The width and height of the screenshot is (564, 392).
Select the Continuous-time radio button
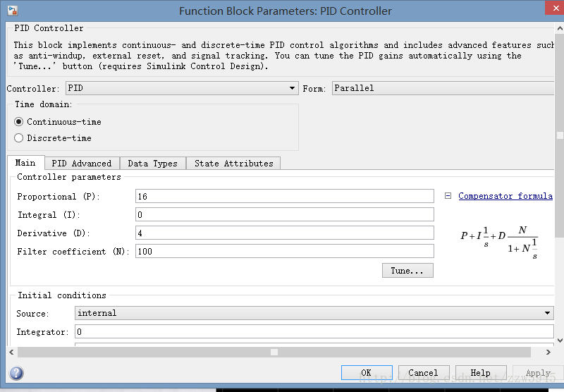19,122
